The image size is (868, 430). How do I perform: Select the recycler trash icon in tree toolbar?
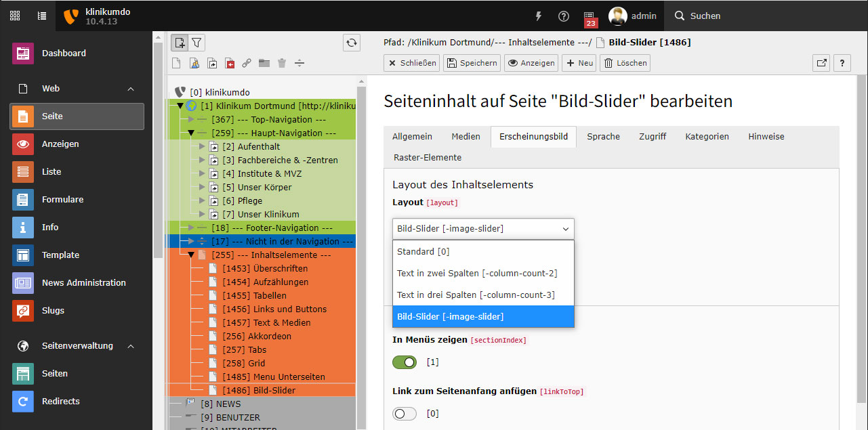coord(282,63)
